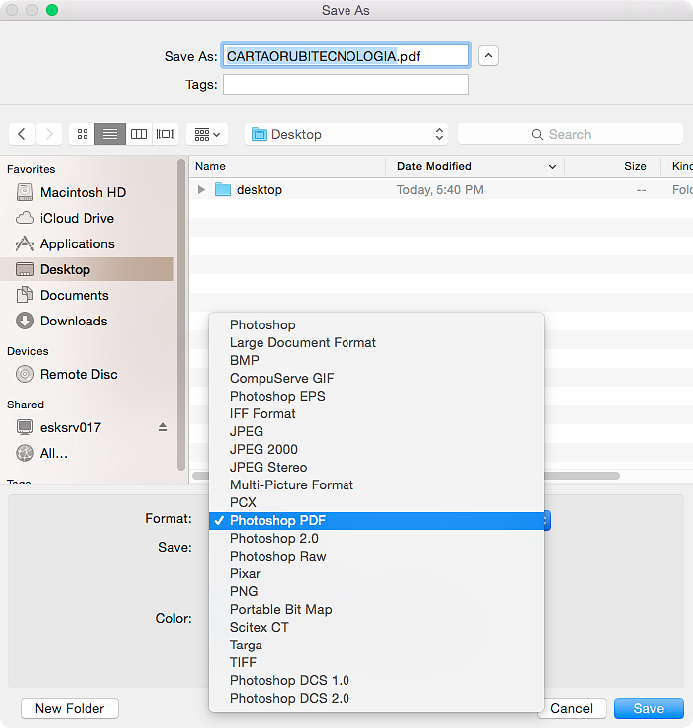This screenshot has height=728, width=693.
Task: Open the item arrangement dropdown
Action: tap(207, 134)
